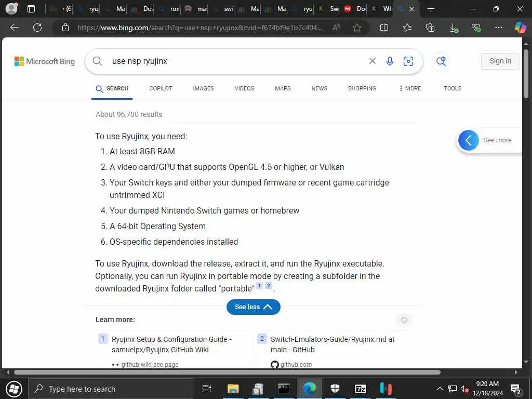Screen dimensions: 532x399
Task: Open Windows Security shield in taskbar
Action: point(335,389)
